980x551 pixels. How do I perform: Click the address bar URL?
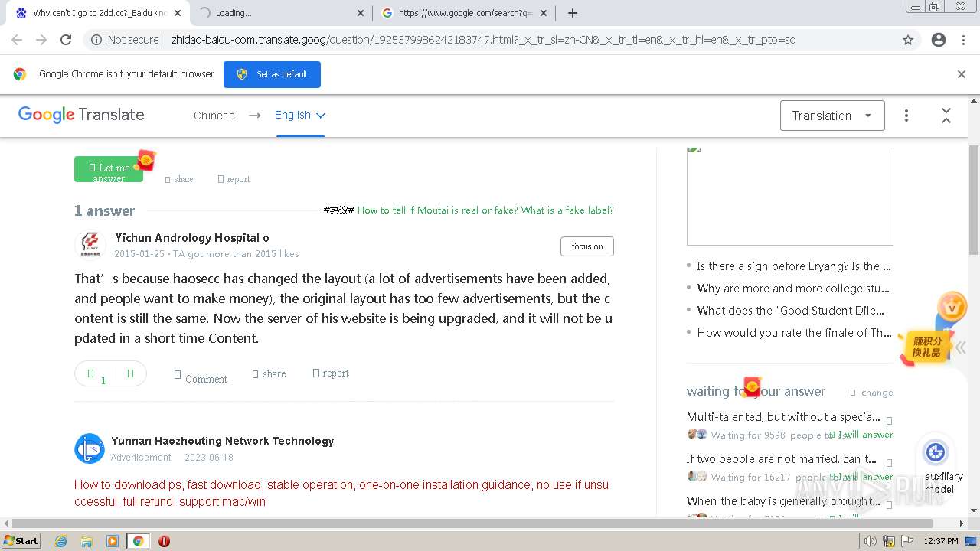pos(483,40)
